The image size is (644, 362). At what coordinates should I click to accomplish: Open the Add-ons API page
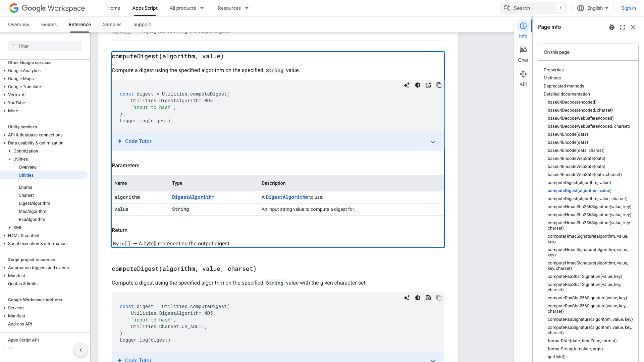[20, 324]
